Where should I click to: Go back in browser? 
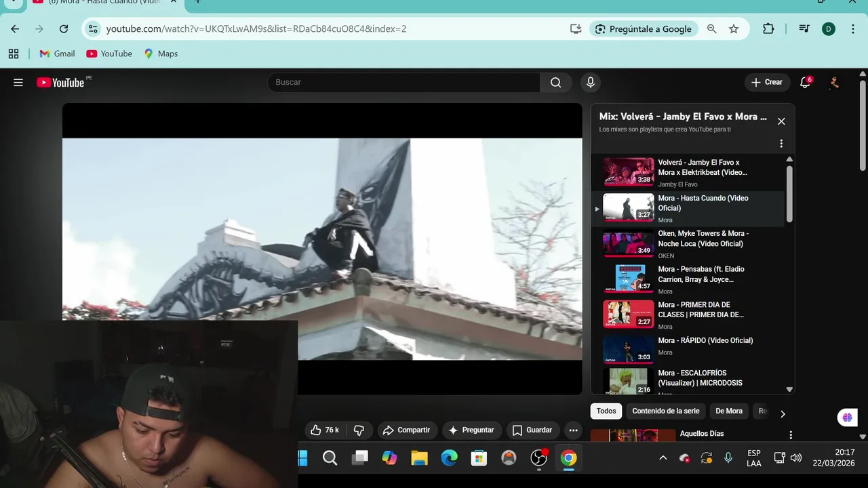click(15, 29)
